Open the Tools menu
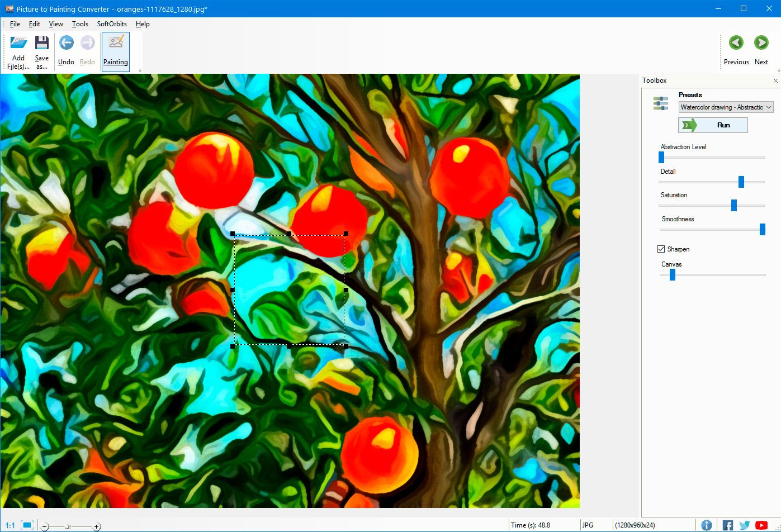The height and width of the screenshot is (532, 781). [x=80, y=24]
